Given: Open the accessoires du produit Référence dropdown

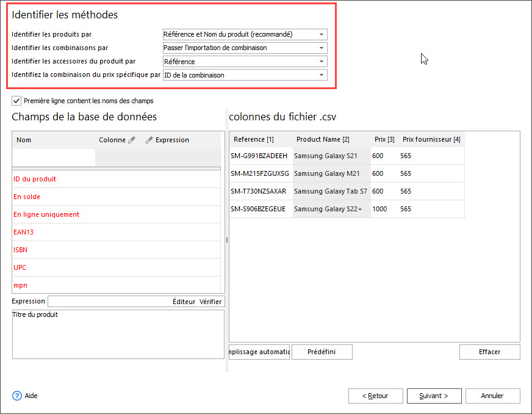Looking at the screenshot, I should click(x=245, y=62).
